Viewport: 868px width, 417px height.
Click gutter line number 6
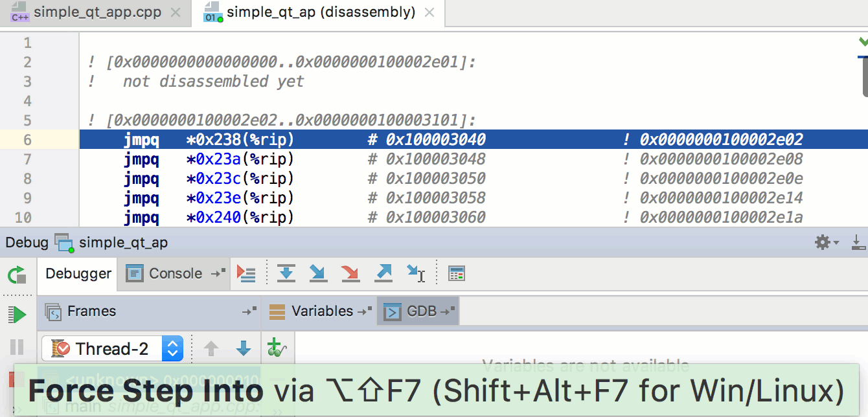click(x=27, y=139)
